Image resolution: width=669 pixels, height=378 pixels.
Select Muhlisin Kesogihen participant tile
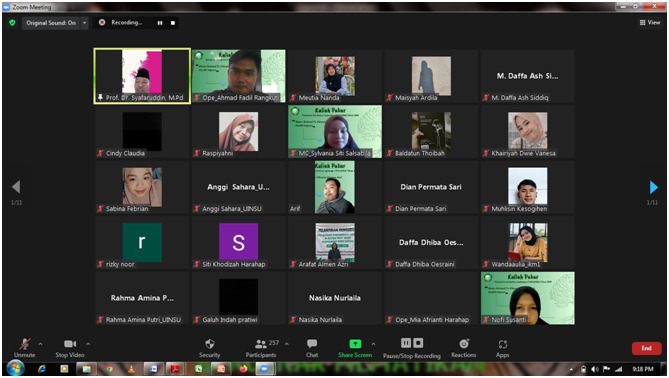pyautogui.click(x=528, y=187)
